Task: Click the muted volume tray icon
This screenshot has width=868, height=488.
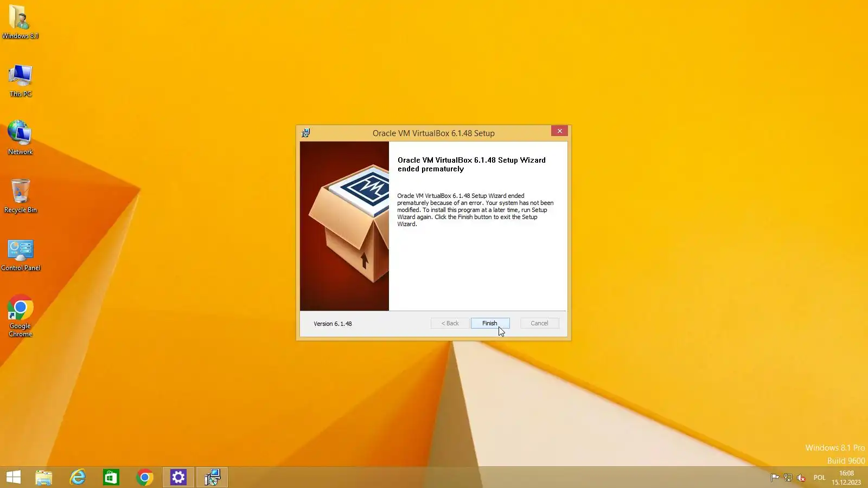Action: point(801,478)
